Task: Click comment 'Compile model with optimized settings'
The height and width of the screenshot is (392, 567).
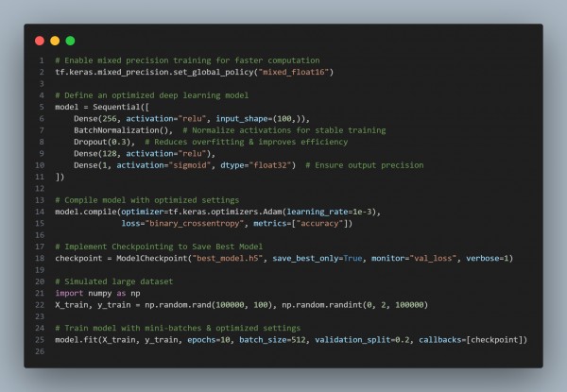Action: 147,200
